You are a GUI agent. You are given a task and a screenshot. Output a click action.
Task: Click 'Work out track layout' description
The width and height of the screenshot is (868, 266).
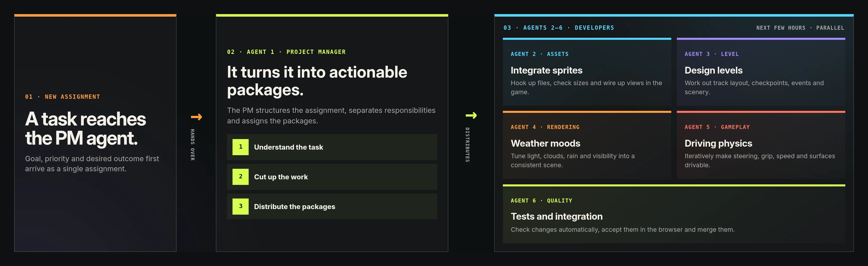pos(754,87)
